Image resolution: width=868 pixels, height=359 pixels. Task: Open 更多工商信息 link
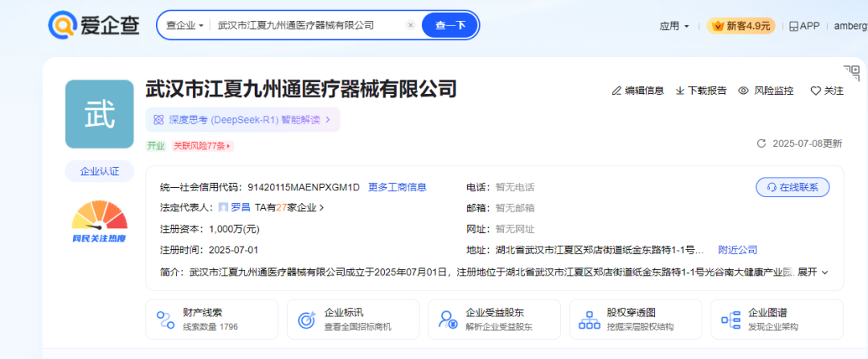[x=398, y=187]
